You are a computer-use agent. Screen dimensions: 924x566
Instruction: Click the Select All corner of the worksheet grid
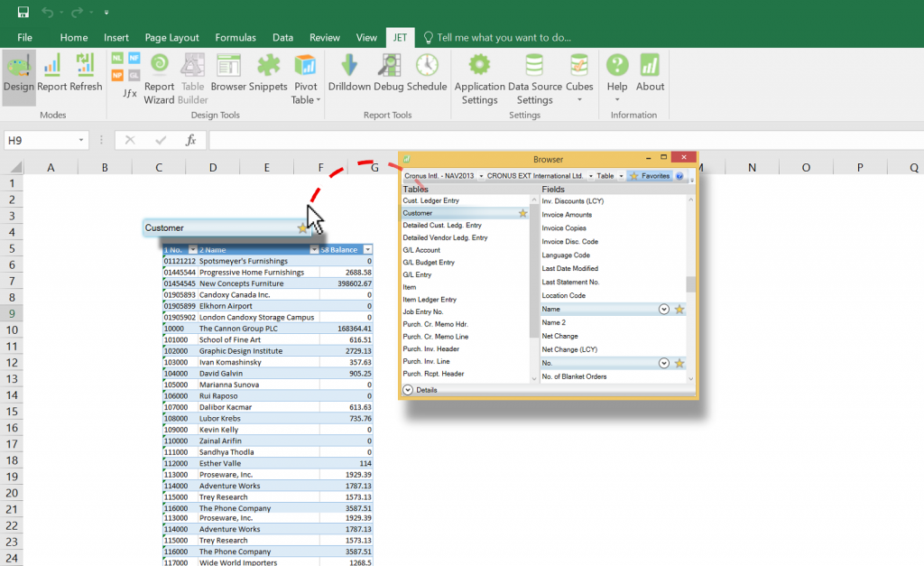(x=16, y=167)
